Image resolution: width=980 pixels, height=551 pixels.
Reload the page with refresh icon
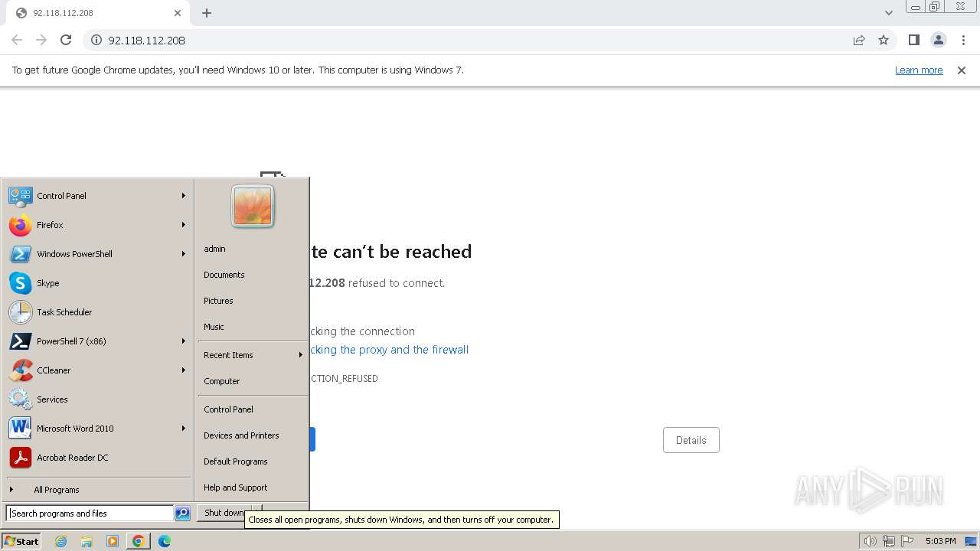66,40
